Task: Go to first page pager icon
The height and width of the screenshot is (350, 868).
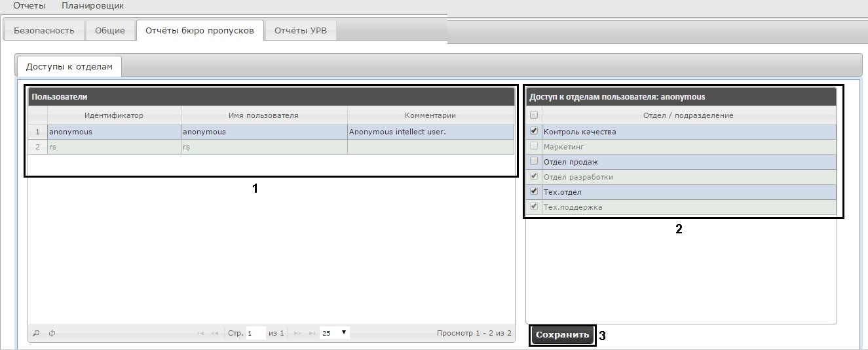Action: tap(200, 334)
